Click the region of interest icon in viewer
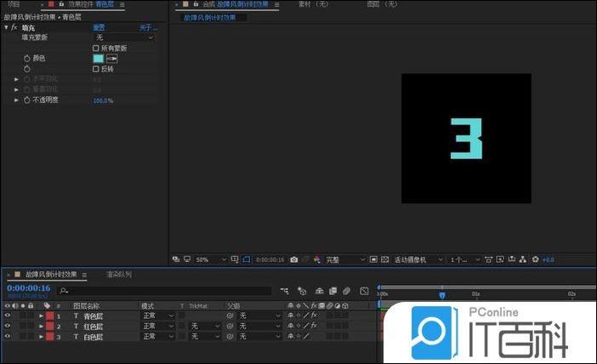597x364 pixels. point(247,259)
